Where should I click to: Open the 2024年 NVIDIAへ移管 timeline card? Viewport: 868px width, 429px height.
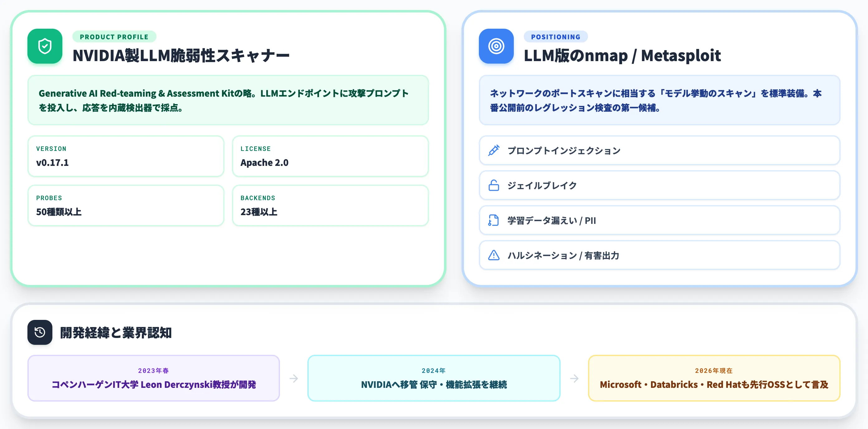(x=434, y=378)
